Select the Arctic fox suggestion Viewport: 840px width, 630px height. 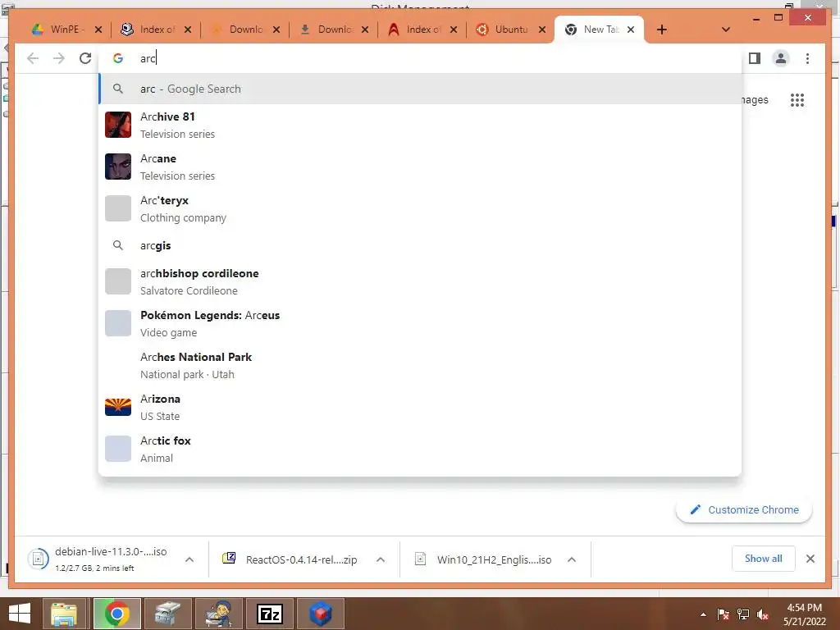[x=421, y=449]
